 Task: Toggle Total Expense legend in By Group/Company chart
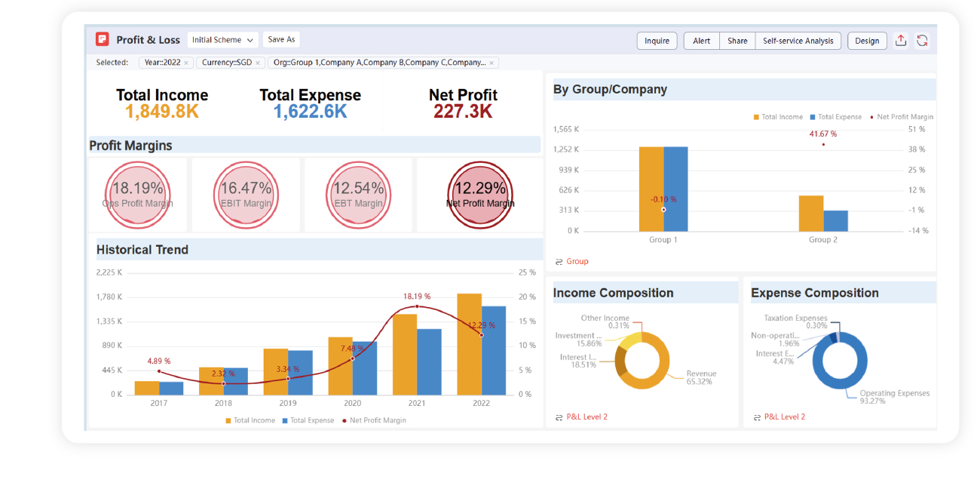(x=835, y=117)
